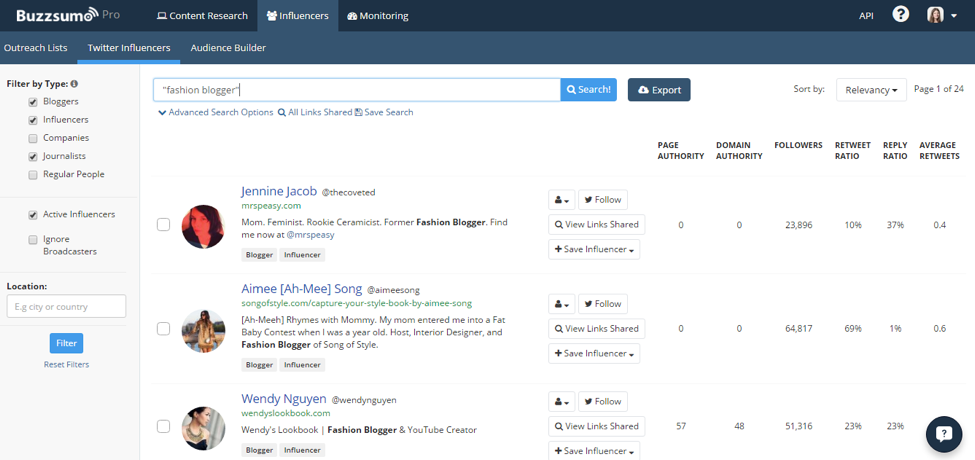Select Wendy Nguyen's row checkbox
The width and height of the screenshot is (975, 460).
click(x=163, y=426)
